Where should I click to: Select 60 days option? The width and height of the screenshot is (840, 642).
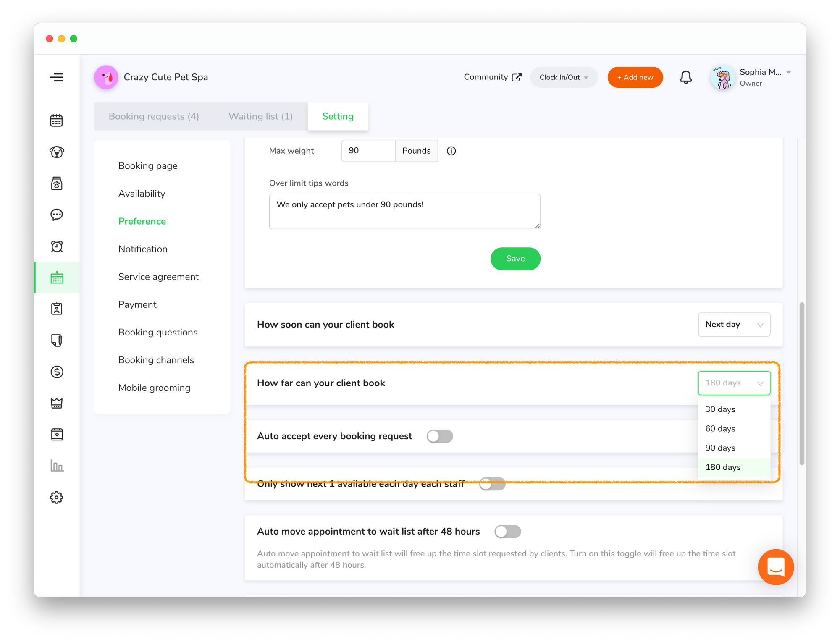point(734,429)
